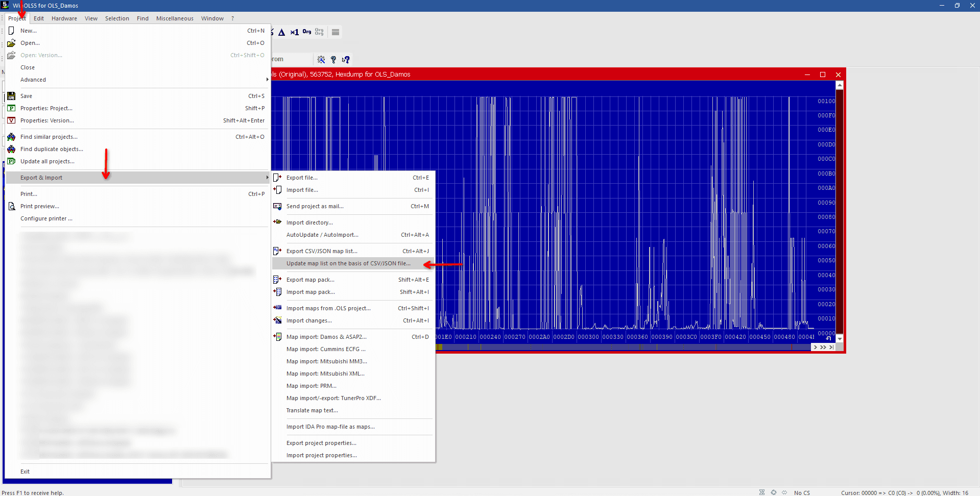Click the Import maps from .OLS project icon
This screenshot has height=496, width=980.
[277, 308]
